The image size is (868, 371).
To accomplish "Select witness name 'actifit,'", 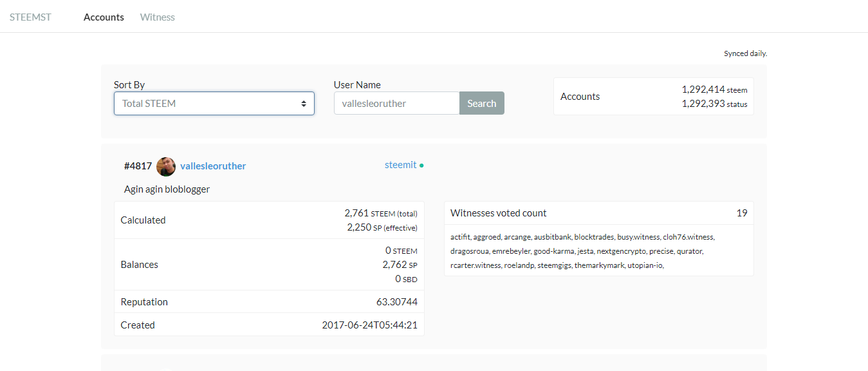I will point(461,237).
